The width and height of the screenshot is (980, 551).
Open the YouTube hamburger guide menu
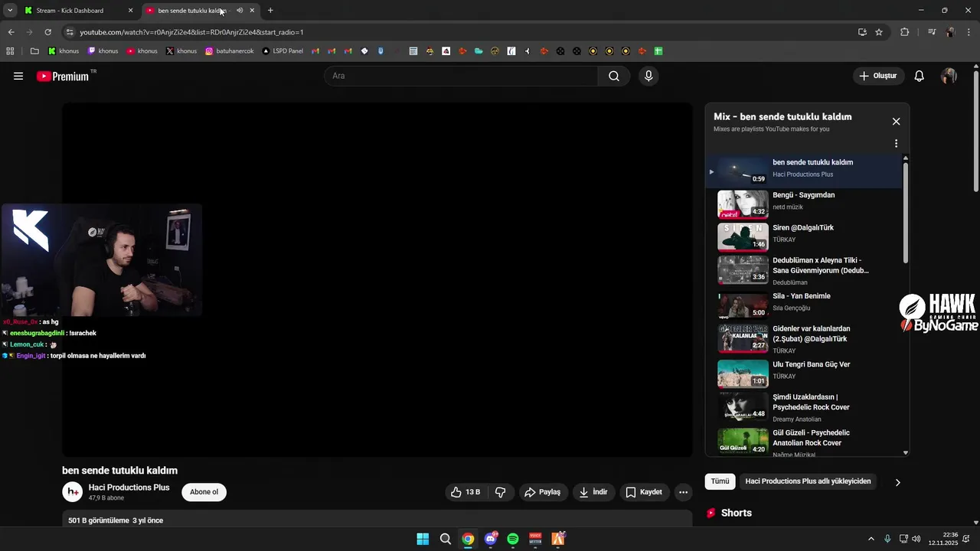point(18,76)
